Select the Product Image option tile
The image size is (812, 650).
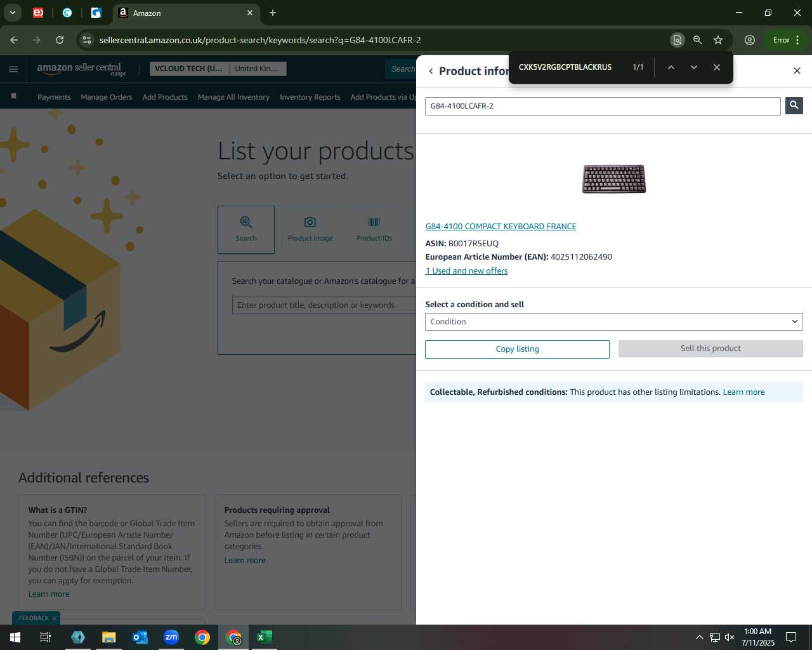(310, 230)
